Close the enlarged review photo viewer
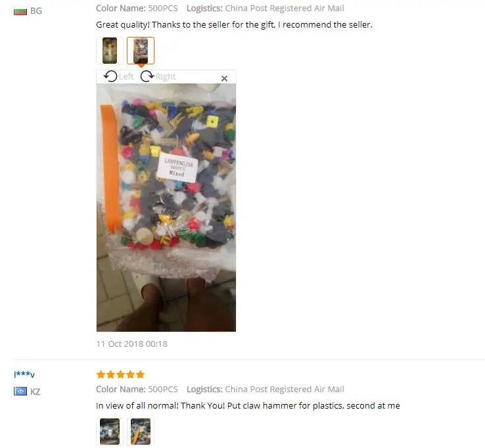Screen dimensions: 485x448 (224, 79)
